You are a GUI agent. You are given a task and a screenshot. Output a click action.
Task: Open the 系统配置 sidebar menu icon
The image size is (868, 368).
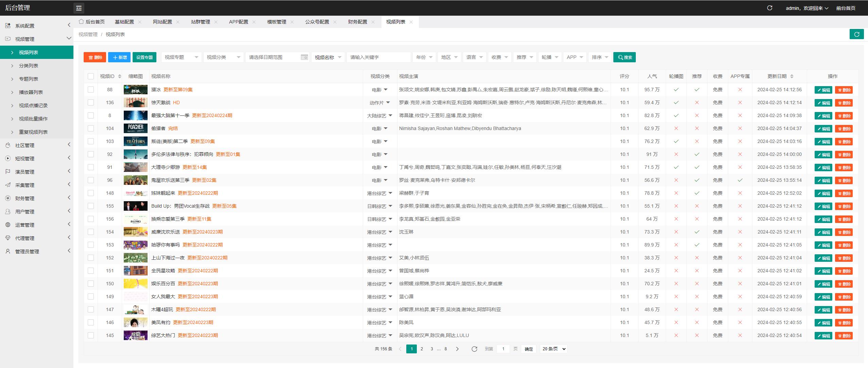(x=8, y=26)
